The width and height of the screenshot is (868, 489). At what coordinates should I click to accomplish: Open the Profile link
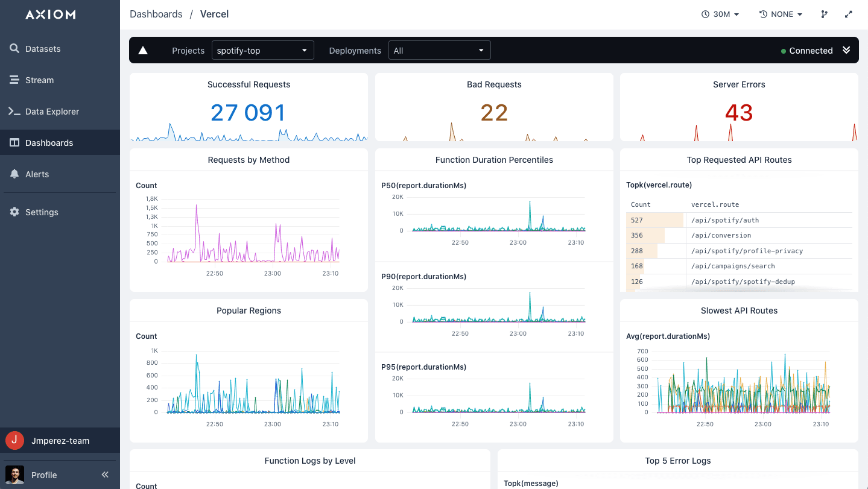coord(44,475)
